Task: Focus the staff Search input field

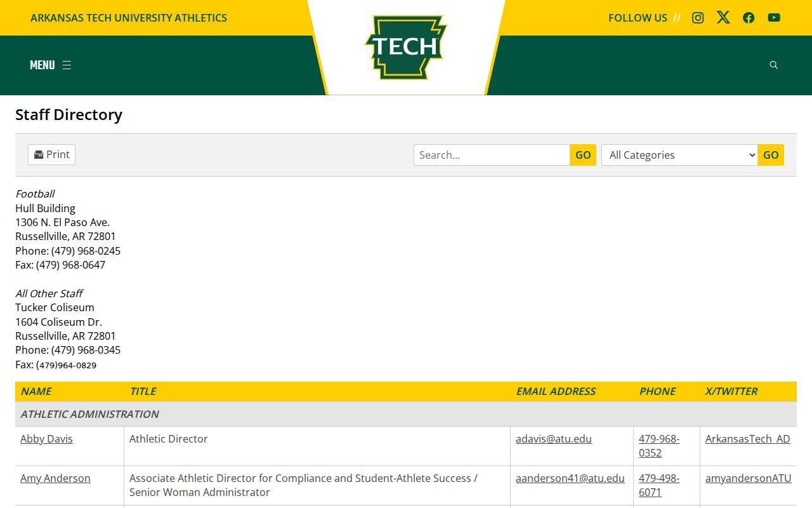Action: click(492, 155)
